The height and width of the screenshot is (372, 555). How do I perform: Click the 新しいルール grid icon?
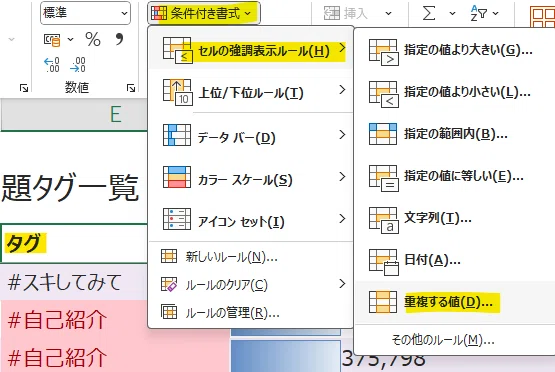point(169,256)
